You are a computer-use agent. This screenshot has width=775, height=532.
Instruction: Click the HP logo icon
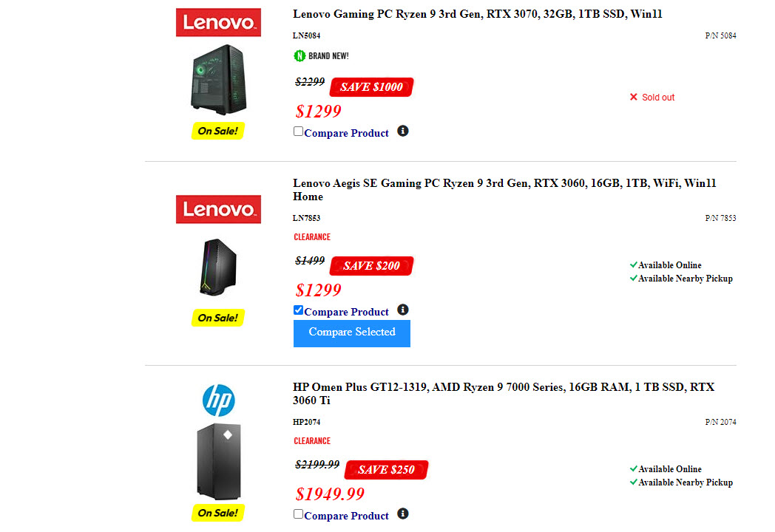[218, 400]
